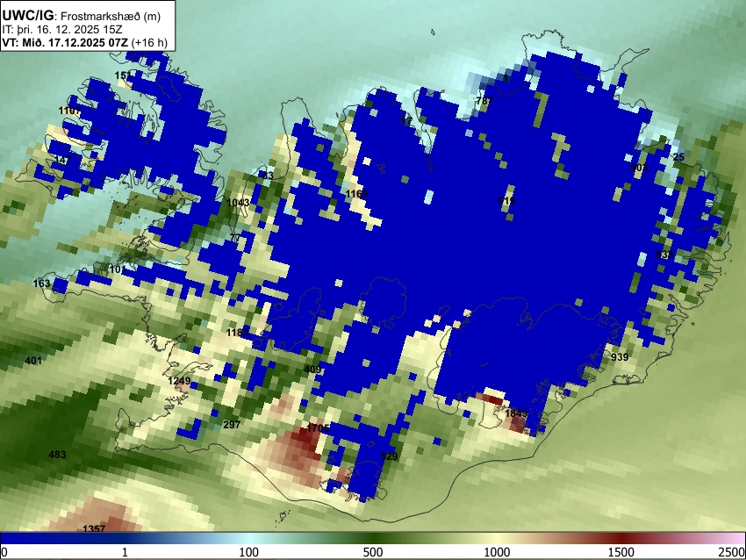The width and height of the screenshot is (746, 560).
Task: Click the map value 401 over the sea
Action: (x=33, y=361)
